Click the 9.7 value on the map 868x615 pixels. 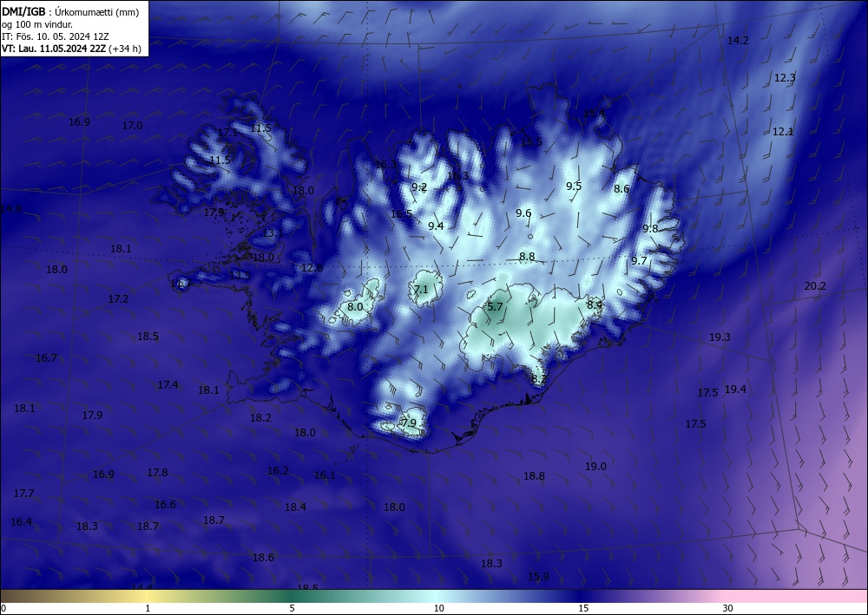tap(639, 260)
